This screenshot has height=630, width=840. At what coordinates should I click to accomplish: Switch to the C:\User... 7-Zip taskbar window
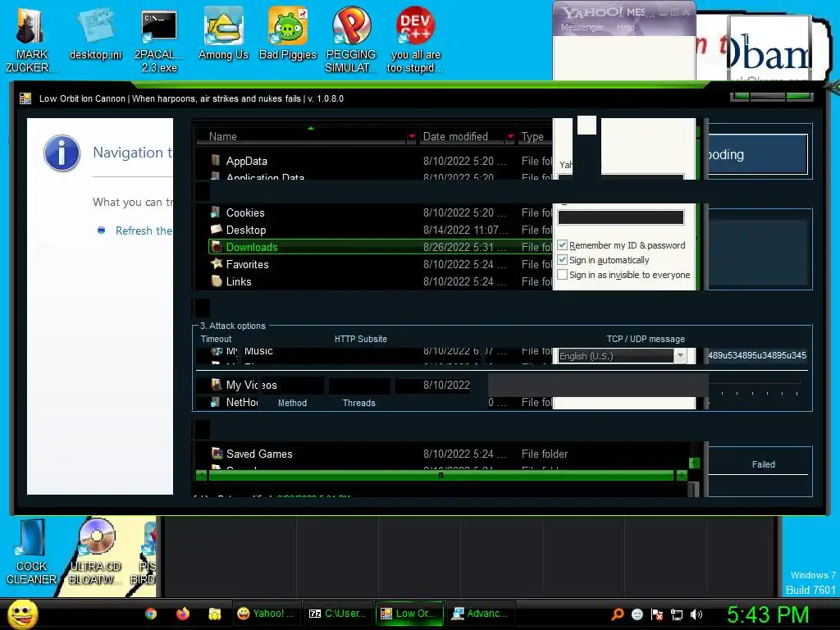click(338, 614)
